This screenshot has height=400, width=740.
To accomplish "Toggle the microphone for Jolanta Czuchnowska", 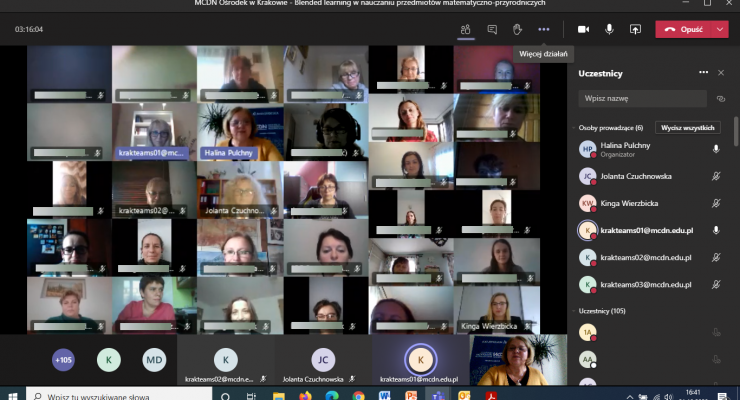I will pyautogui.click(x=715, y=176).
